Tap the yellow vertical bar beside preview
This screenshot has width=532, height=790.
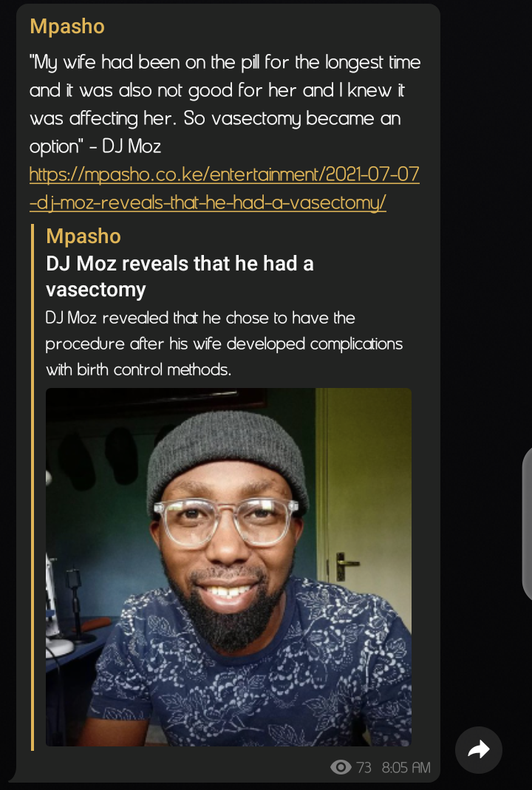pos(33,487)
